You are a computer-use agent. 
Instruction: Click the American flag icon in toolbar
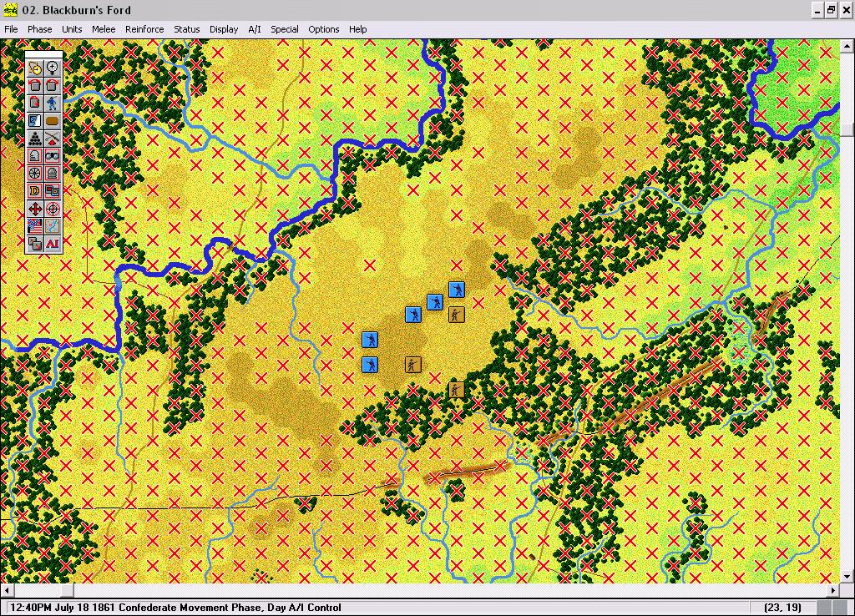point(35,225)
